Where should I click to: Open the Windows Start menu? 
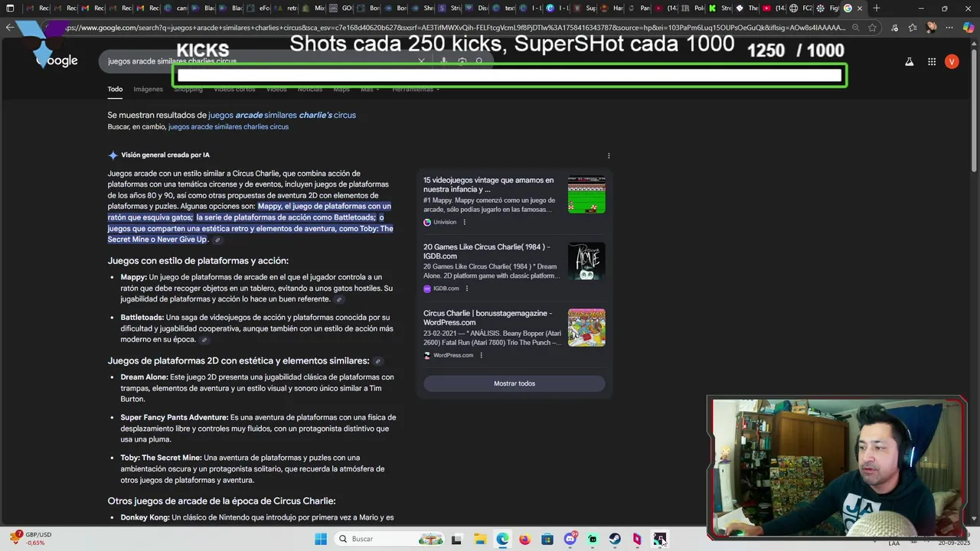321,540
